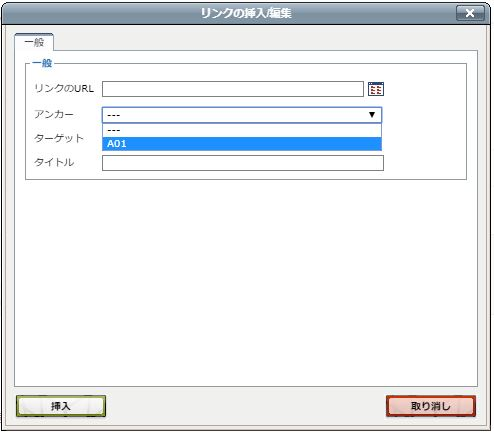Click the ターゲット label
The width and height of the screenshot is (494, 433).
[x=59, y=138]
